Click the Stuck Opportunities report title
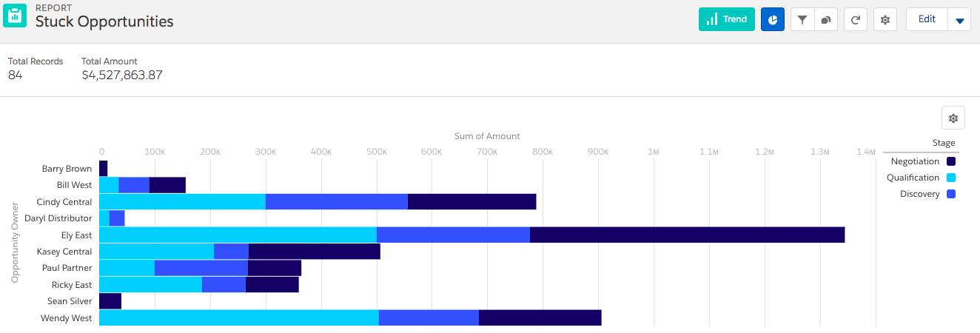Image resolution: width=980 pixels, height=333 pixels. pyautogui.click(x=104, y=21)
